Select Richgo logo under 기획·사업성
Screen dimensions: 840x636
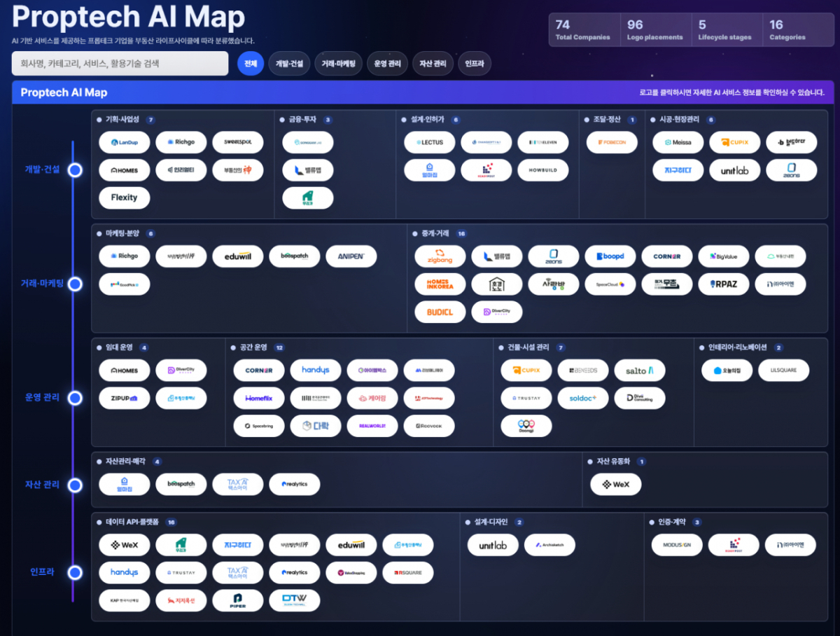[181, 142]
